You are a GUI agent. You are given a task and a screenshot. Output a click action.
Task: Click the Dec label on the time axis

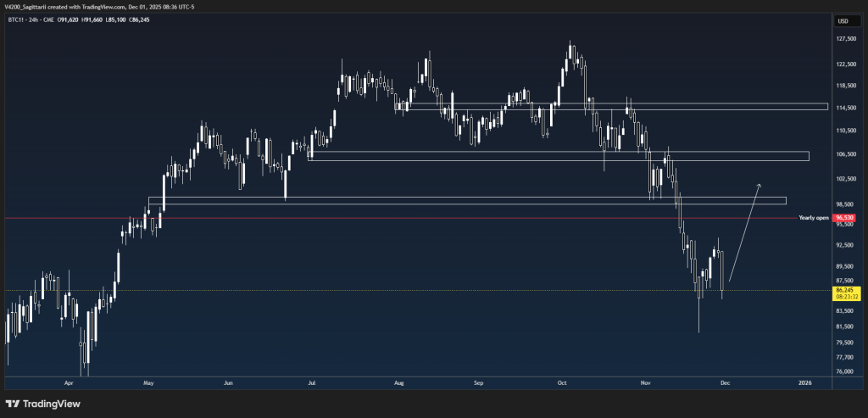click(x=726, y=383)
